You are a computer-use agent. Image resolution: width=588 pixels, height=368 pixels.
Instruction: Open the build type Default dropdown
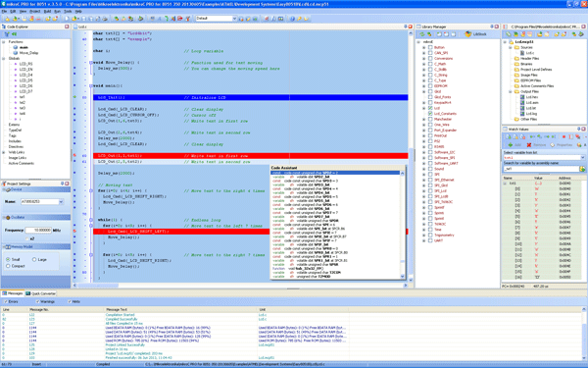pyautogui.click(x=234, y=18)
